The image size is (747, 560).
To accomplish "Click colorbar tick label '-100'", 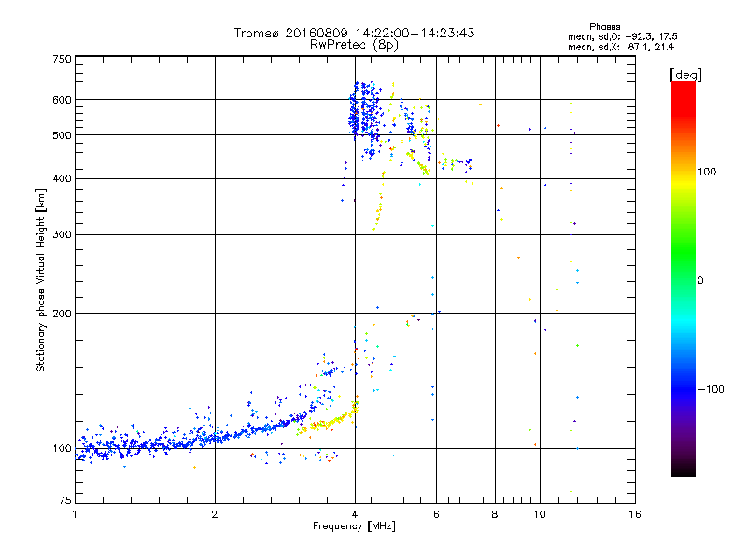I will tap(712, 389).
